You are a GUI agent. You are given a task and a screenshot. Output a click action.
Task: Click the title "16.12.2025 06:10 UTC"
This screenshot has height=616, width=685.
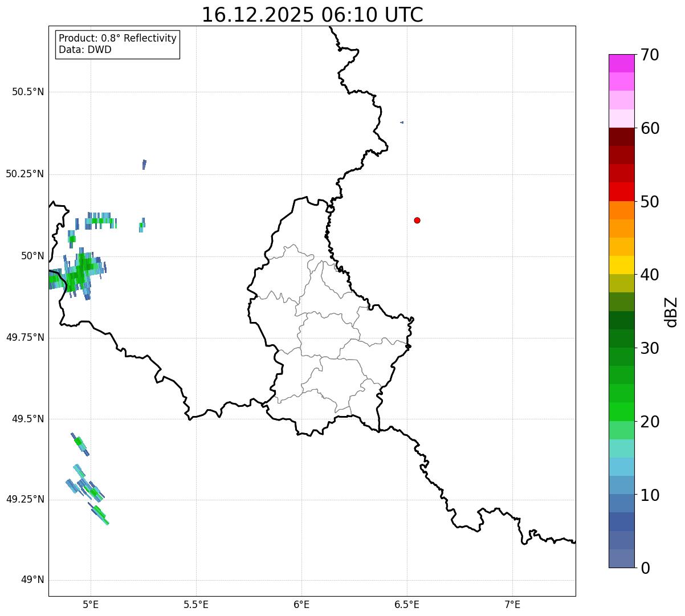pos(312,15)
